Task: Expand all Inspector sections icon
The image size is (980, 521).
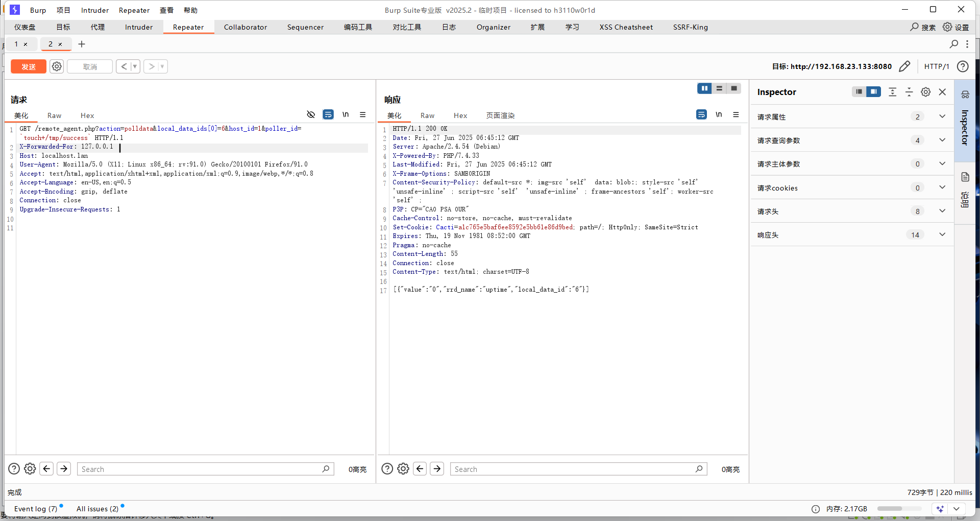Action: (892, 92)
